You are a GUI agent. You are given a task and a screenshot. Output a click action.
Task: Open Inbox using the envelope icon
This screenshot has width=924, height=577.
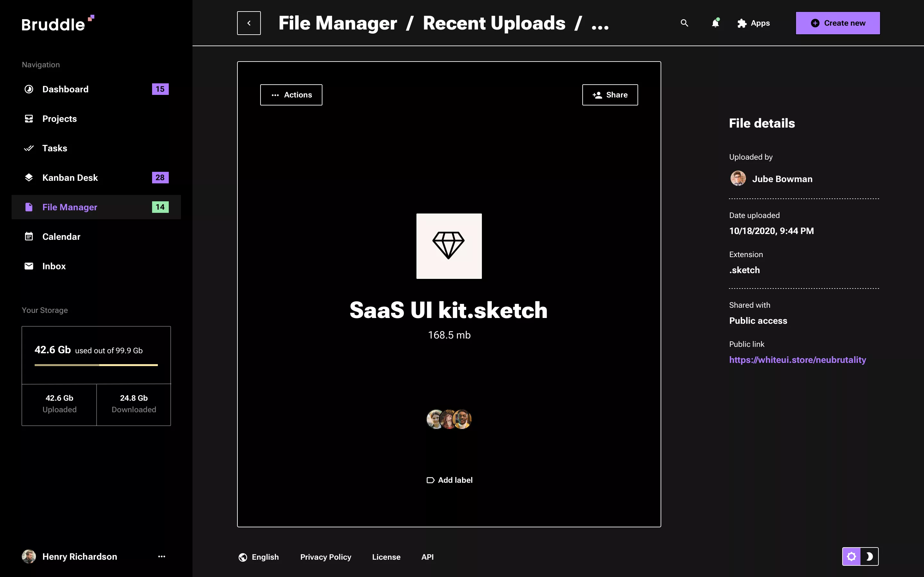click(x=29, y=266)
